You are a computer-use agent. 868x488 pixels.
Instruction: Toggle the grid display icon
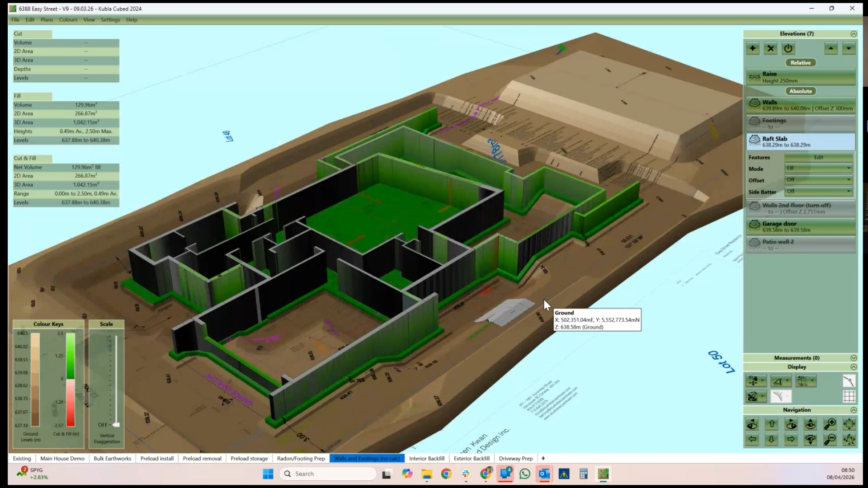click(x=849, y=396)
